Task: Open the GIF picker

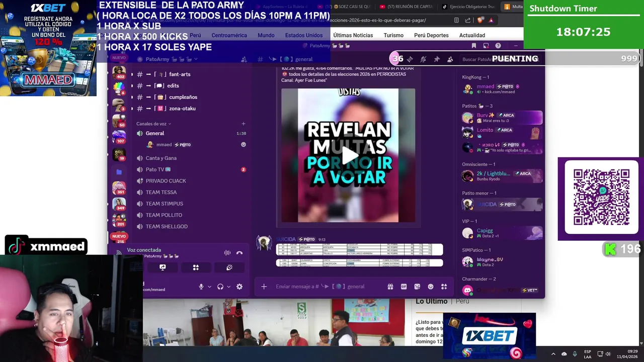Action: (404, 287)
